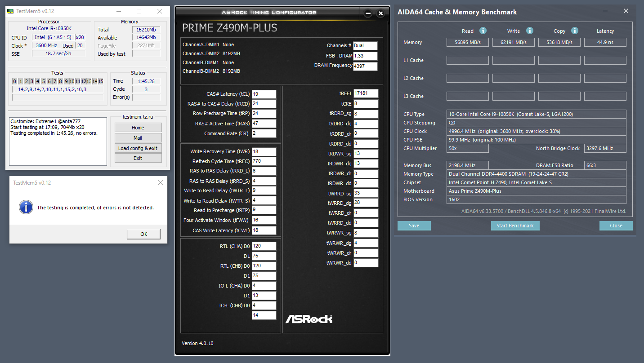
Task: Select the Command Rate (CR) field
Action: [264, 133]
